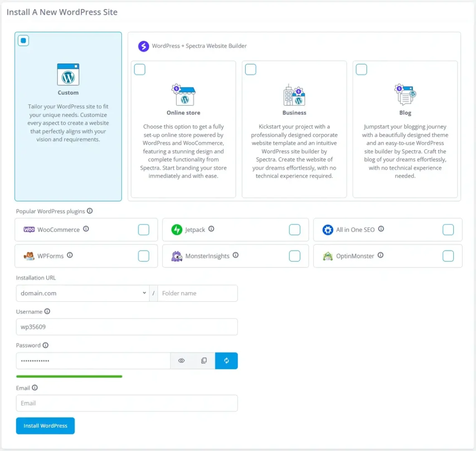476x451 pixels.
Task: Click the All in One SEO logo
Action: point(328,229)
